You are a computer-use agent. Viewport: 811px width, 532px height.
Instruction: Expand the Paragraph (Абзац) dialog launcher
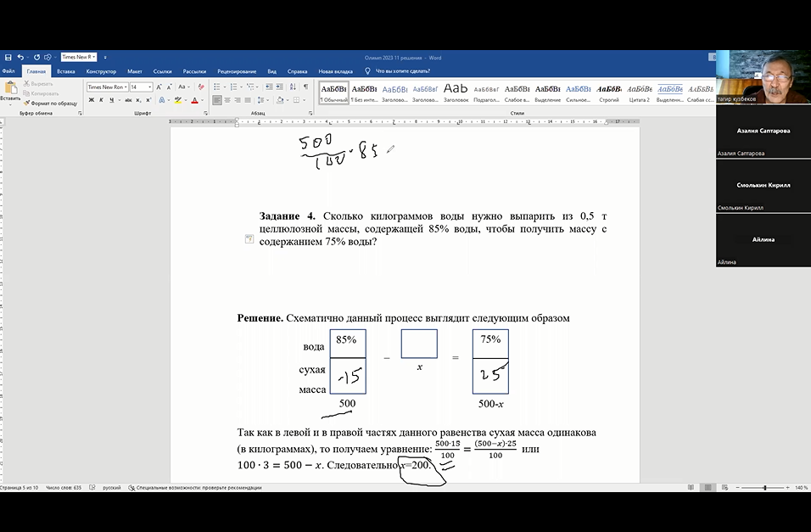310,113
